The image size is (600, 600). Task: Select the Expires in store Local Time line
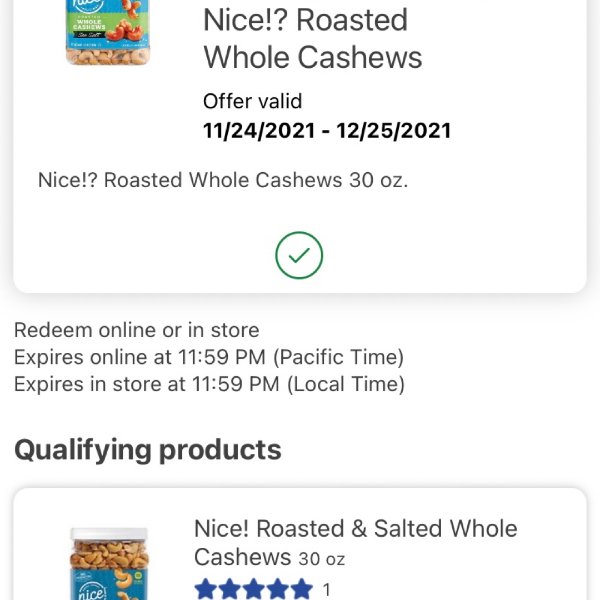pos(209,384)
